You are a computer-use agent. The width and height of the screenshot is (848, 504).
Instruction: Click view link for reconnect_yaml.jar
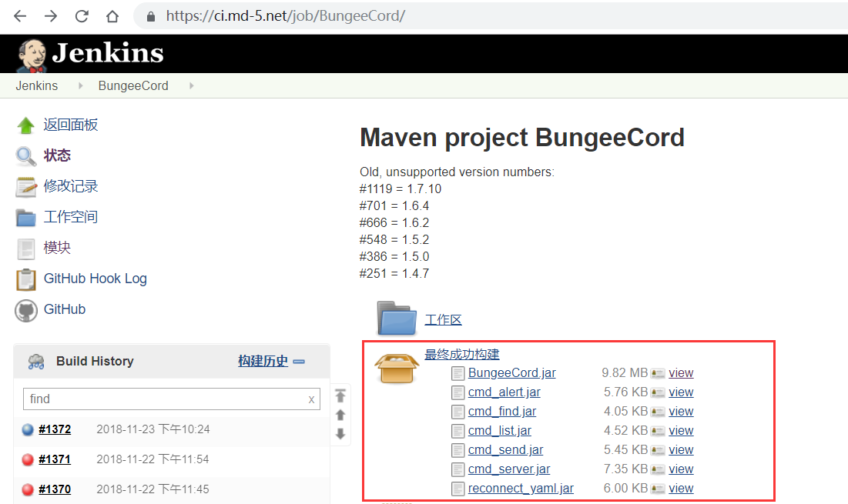(x=681, y=489)
